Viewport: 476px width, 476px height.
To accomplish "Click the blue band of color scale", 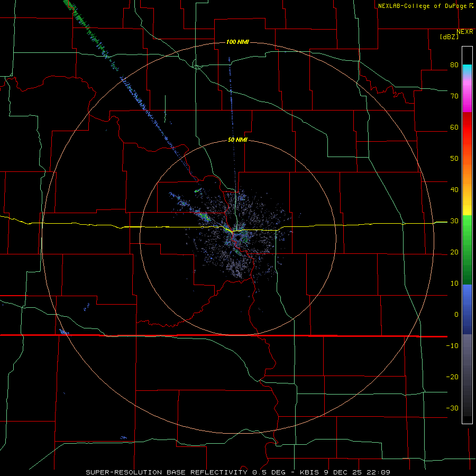I will (467, 309).
